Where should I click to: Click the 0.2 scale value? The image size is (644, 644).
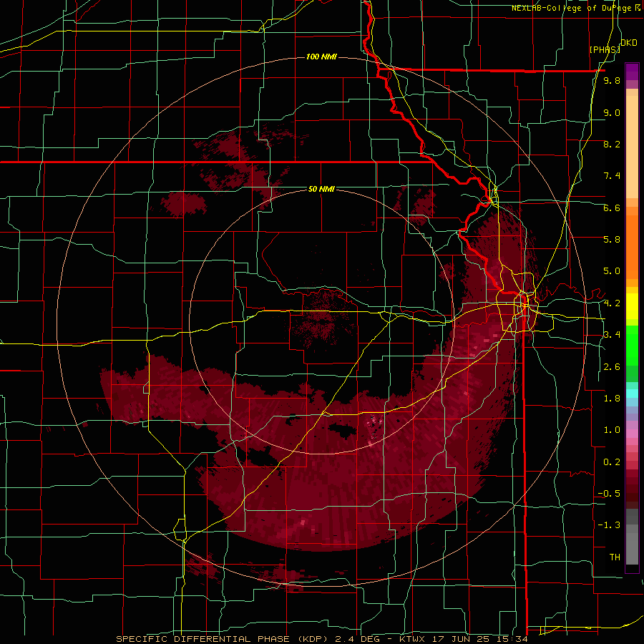pos(612,462)
